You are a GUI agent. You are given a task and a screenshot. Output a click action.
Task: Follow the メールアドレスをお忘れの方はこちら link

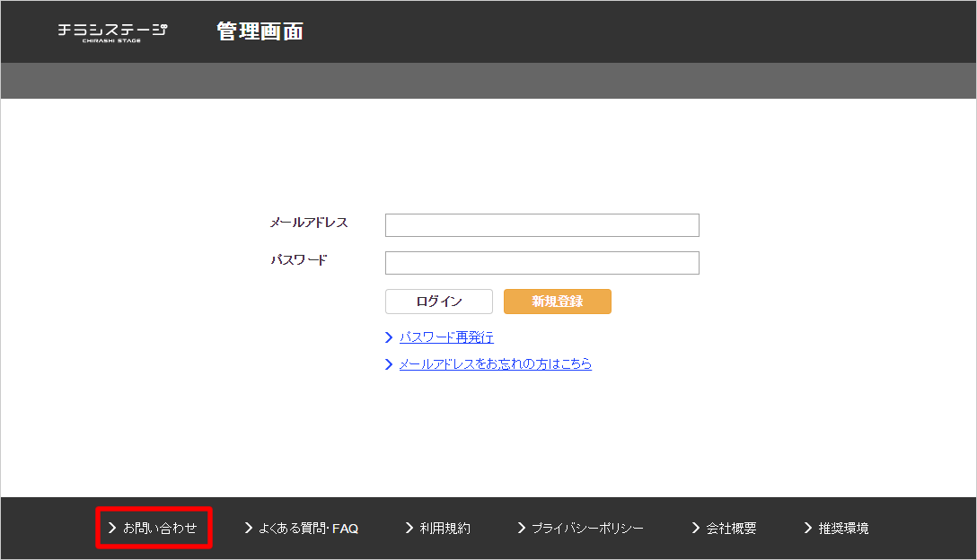point(495,364)
